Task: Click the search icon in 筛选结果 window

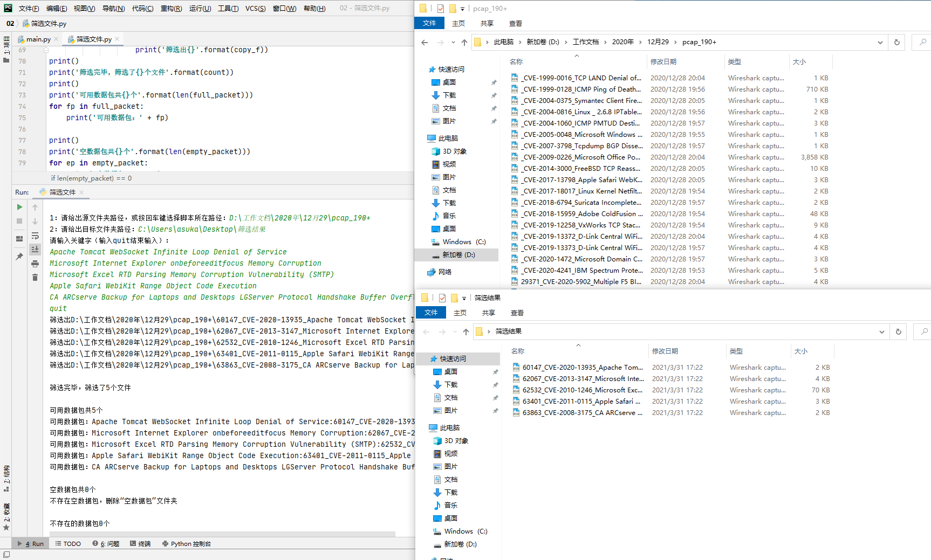Action: point(925,331)
